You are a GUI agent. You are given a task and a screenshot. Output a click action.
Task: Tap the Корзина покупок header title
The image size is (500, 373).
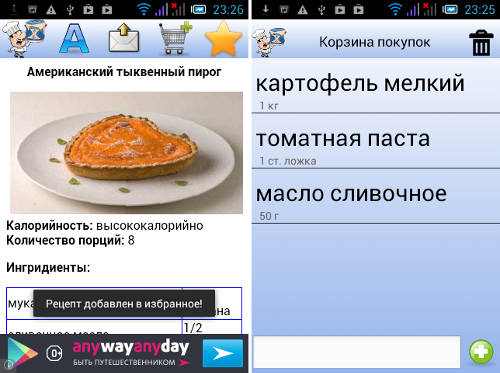click(x=375, y=42)
